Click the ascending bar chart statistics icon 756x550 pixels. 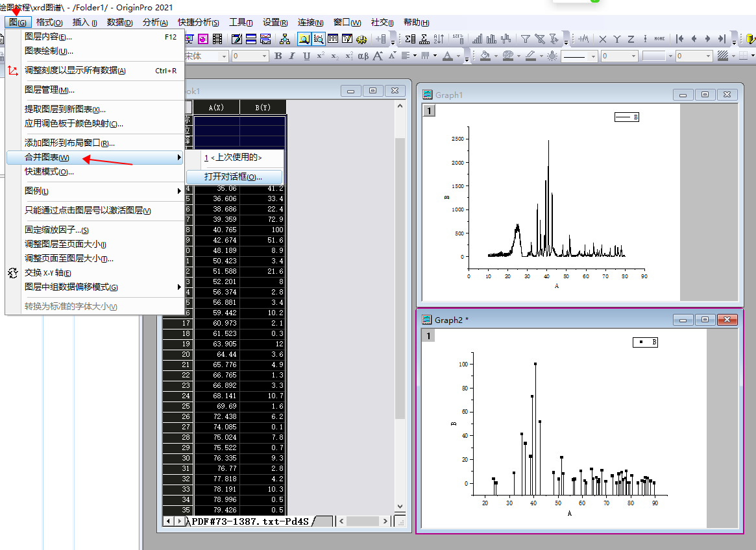point(478,39)
